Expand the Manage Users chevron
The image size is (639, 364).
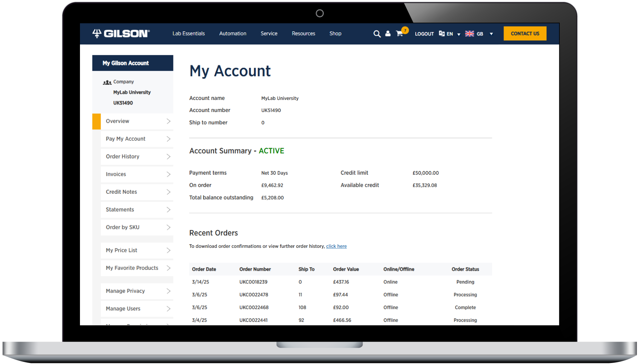click(169, 309)
